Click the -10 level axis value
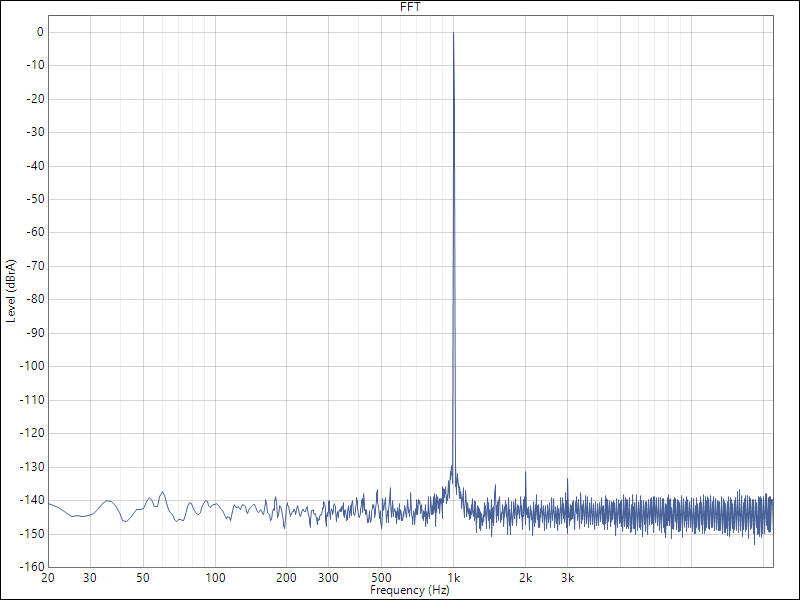800x600 pixels. pos(35,65)
